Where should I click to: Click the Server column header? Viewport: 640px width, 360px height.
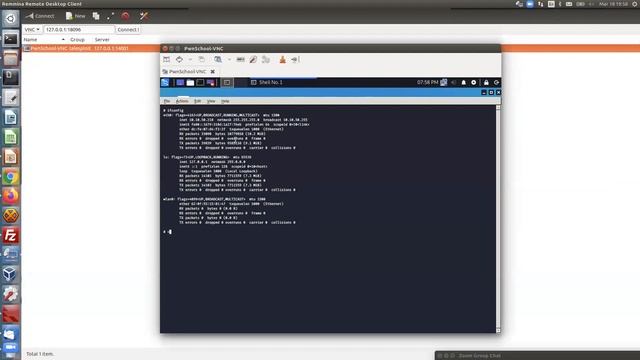point(102,40)
